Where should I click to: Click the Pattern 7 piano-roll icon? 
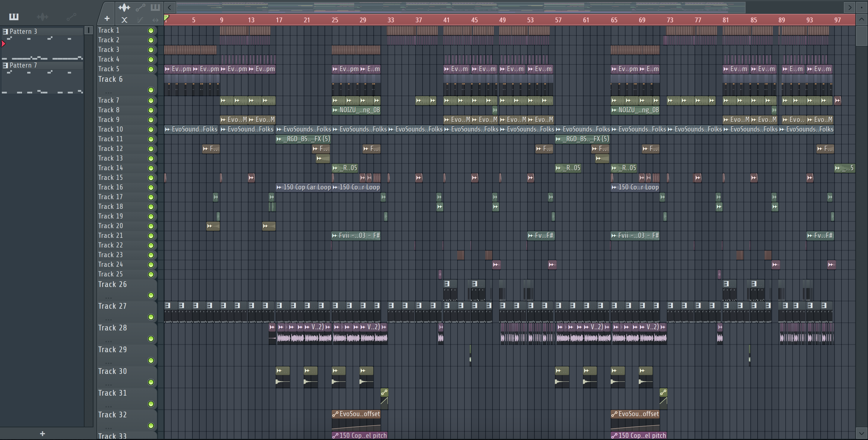pyautogui.click(x=5, y=65)
